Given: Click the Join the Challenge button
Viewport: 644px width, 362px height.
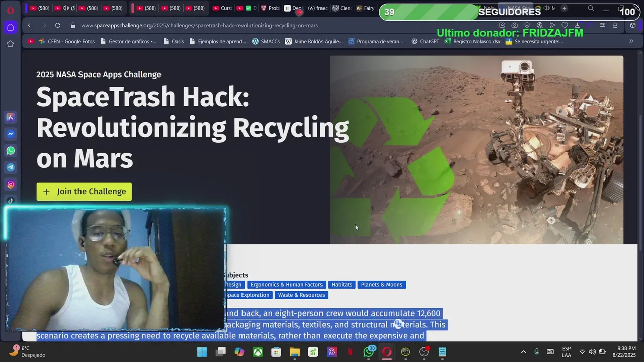Looking at the screenshot, I should [x=84, y=191].
